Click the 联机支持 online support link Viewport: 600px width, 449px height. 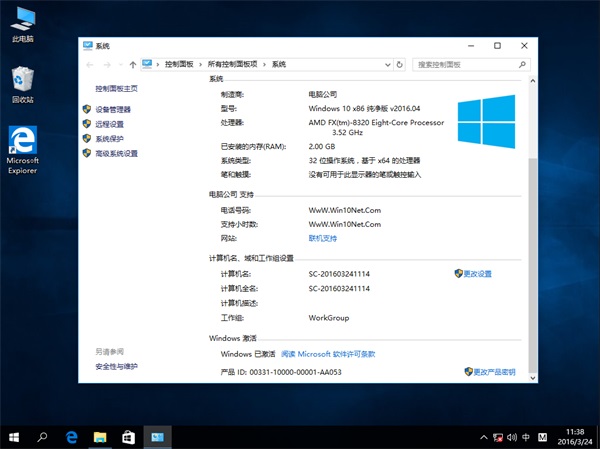pos(323,238)
